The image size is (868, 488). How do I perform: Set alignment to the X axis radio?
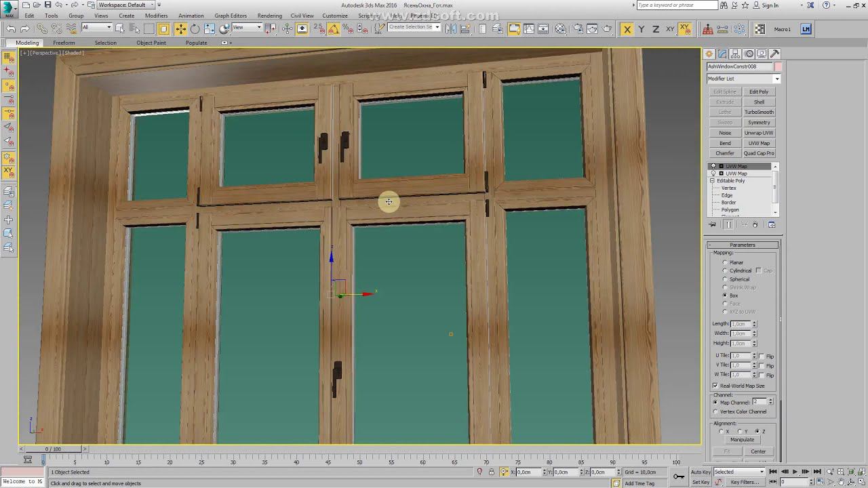[722, 431]
